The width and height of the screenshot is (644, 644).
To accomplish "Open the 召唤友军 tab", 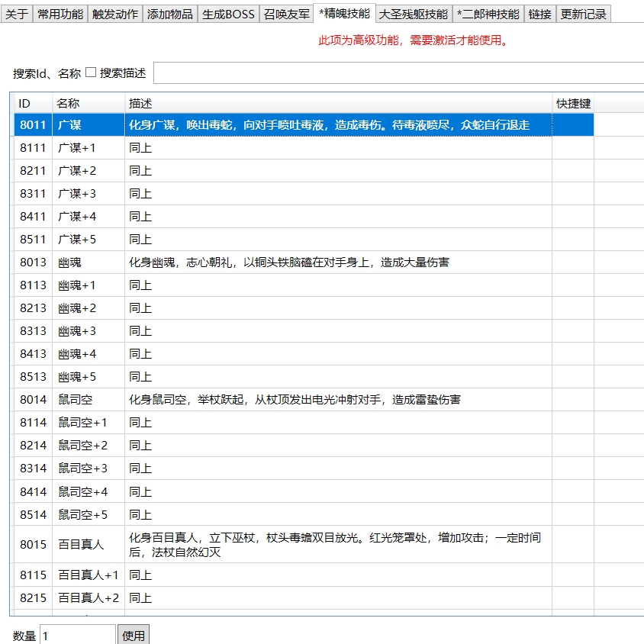I will click(287, 14).
